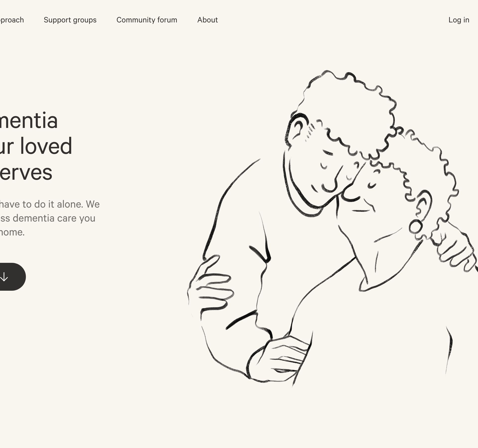Select the partially visible approach nav item
Viewport: 478px width, 448px height.
point(12,20)
